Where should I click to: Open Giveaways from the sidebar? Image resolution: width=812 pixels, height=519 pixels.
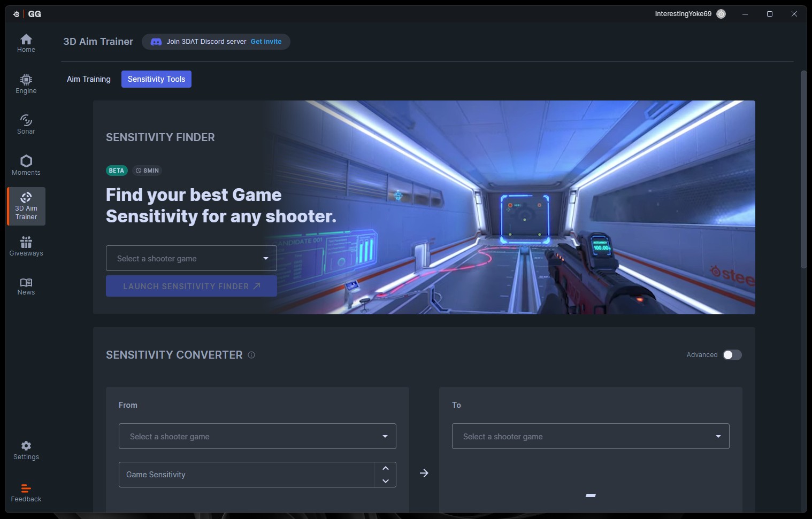pyautogui.click(x=26, y=246)
